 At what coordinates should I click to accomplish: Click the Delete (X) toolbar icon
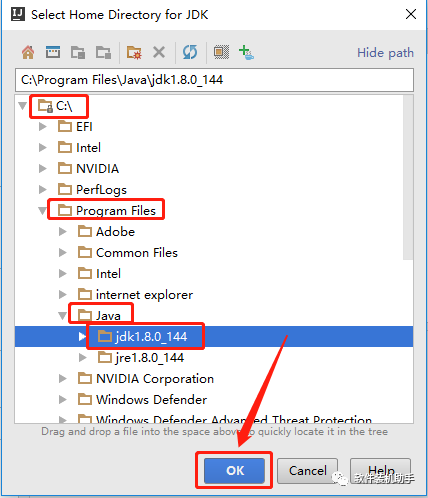159,52
